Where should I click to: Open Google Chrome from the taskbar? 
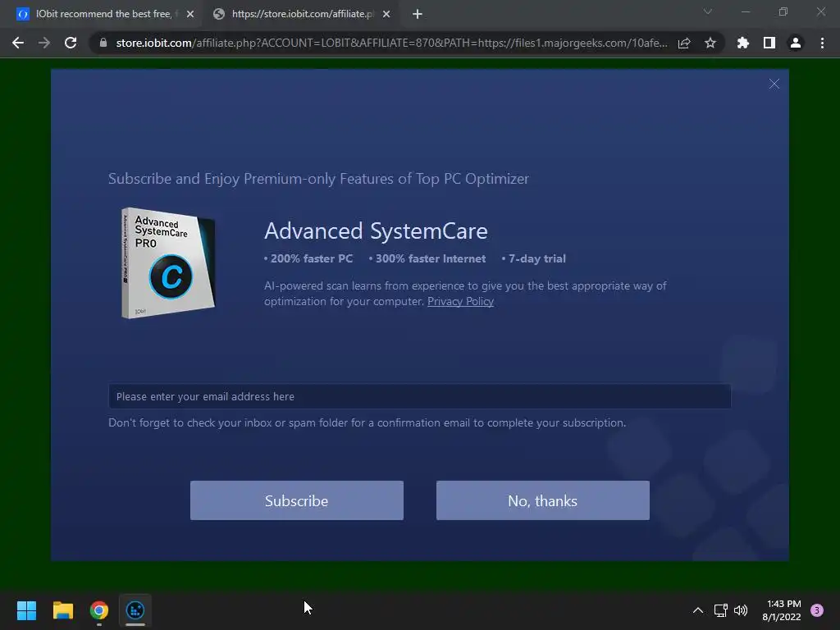point(99,610)
